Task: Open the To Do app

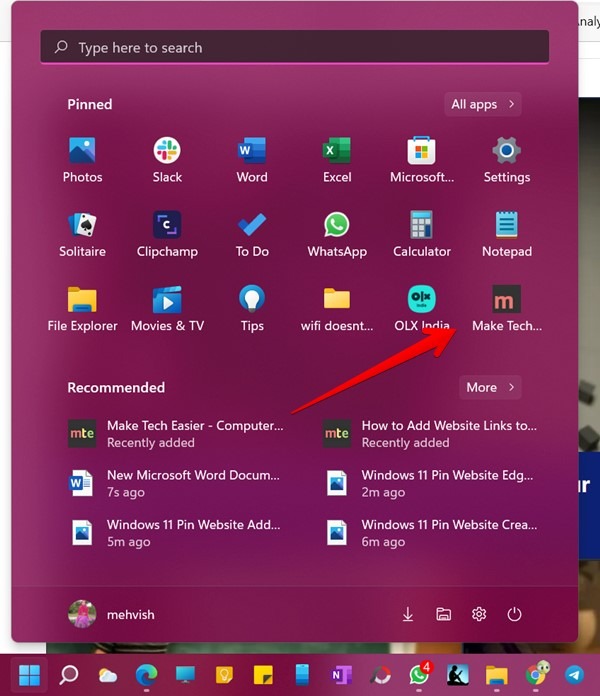Action: [x=252, y=234]
